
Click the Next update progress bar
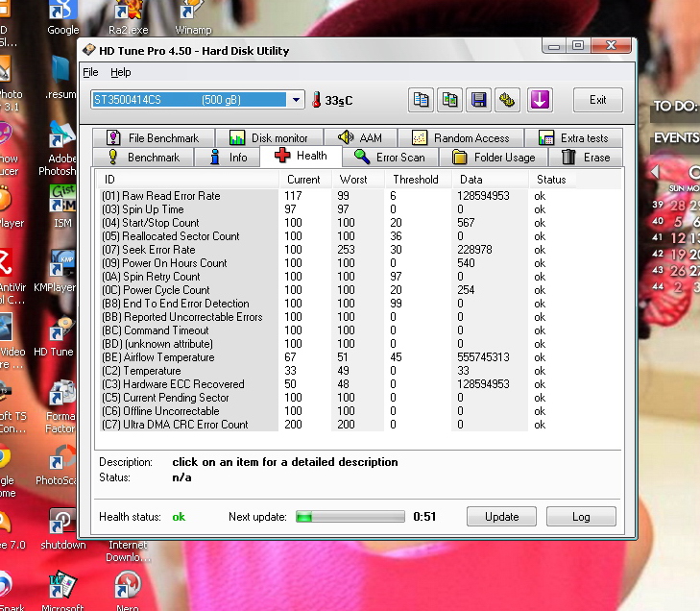(350, 517)
